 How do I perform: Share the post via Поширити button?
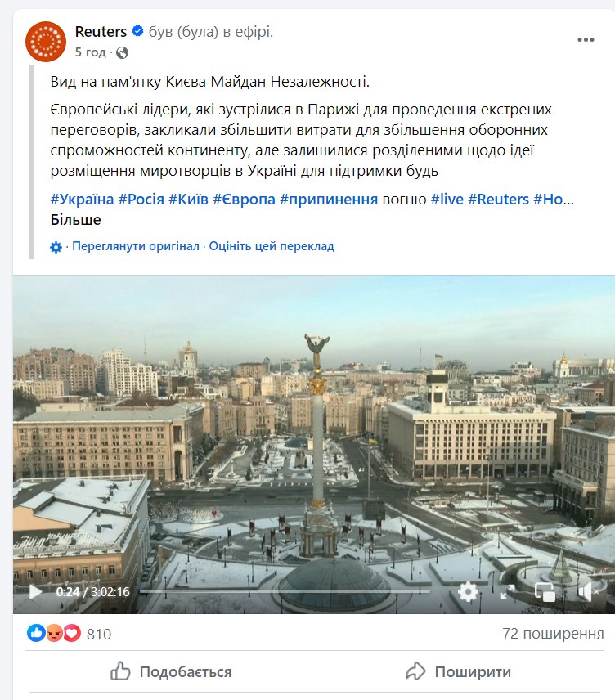tap(458, 671)
